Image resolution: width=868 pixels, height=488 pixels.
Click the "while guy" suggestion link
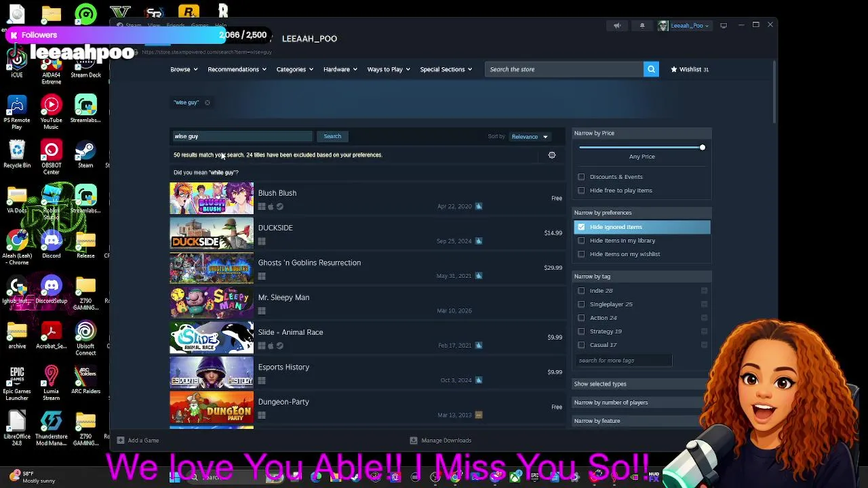click(x=222, y=173)
